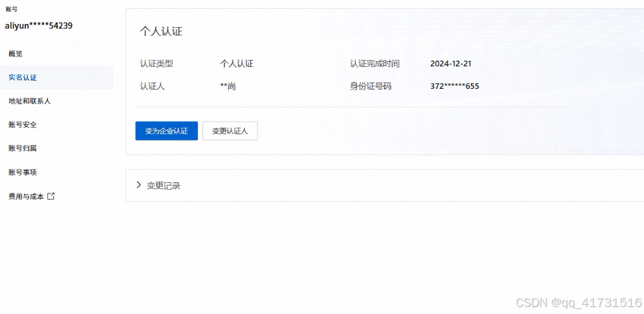Click the 个人认证 heading

tap(161, 32)
